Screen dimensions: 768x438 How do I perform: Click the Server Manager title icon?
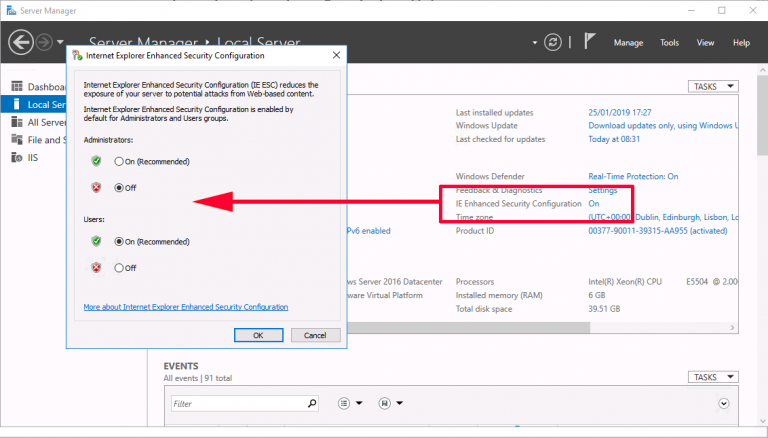pyautogui.click(x=11, y=10)
